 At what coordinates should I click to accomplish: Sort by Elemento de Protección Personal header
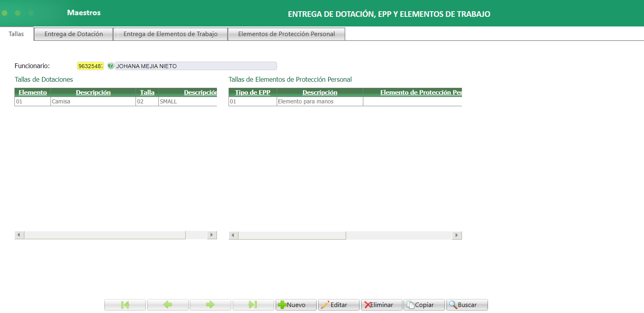click(x=421, y=93)
